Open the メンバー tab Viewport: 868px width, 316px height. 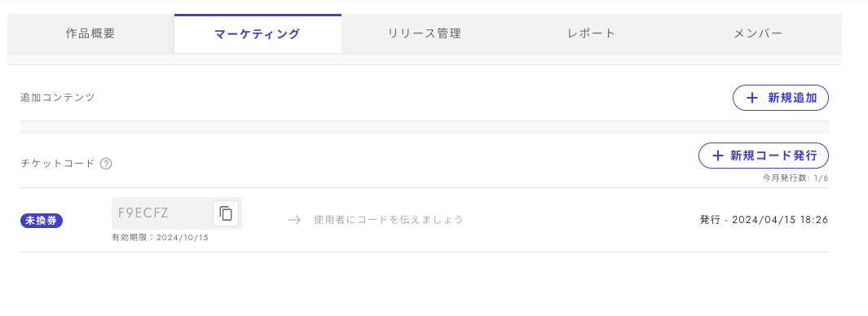point(759,33)
